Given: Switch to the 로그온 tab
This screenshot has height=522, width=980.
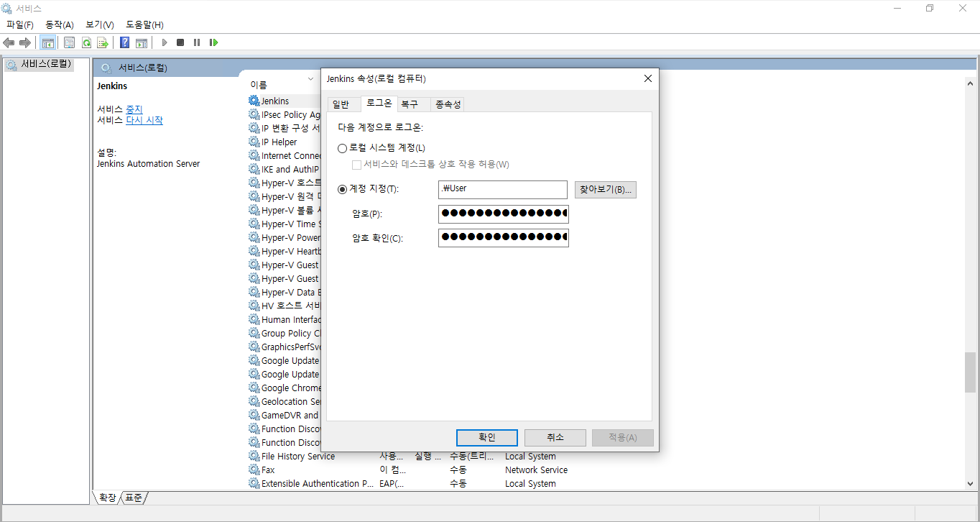Looking at the screenshot, I should pyautogui.click(x=379, y=104).
